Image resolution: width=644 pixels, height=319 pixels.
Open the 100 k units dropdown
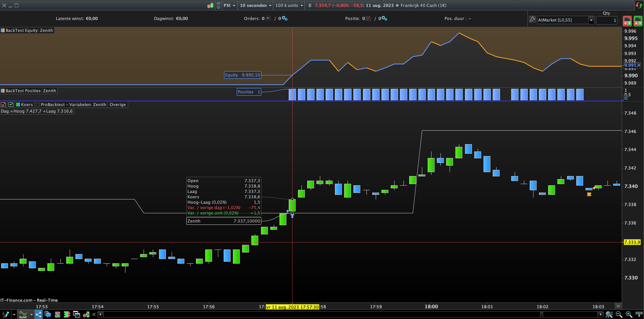pyautogui.click(x=289, y=5)
